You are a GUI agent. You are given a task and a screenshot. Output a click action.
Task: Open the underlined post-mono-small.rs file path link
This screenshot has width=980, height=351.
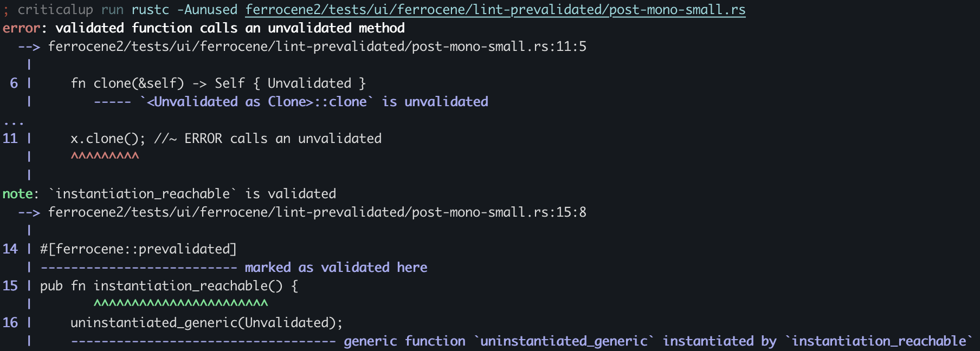coord(495,10)
